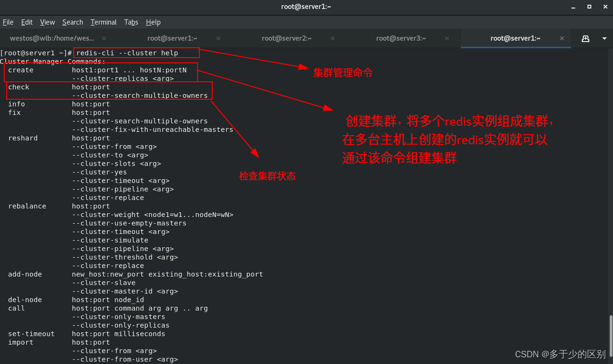This screenshot has height=364, width=613.
Task: Close the root@server3 tab
Action: coord(448,38)
